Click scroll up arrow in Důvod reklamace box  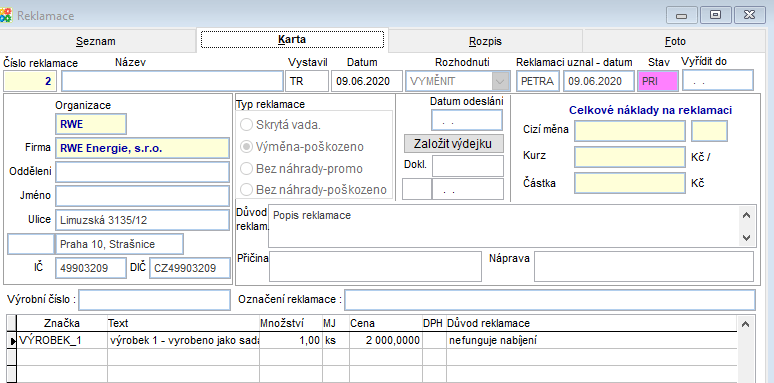tap(746, 215)
